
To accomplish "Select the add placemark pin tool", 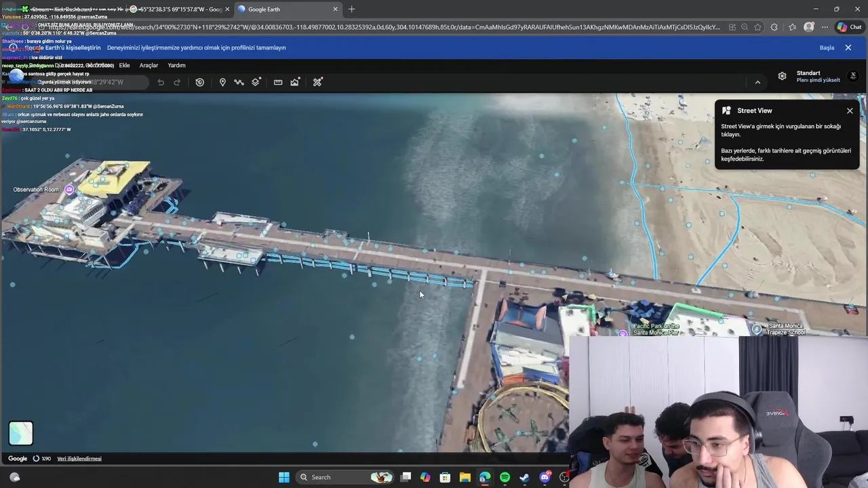I will (x=222, y=82).
